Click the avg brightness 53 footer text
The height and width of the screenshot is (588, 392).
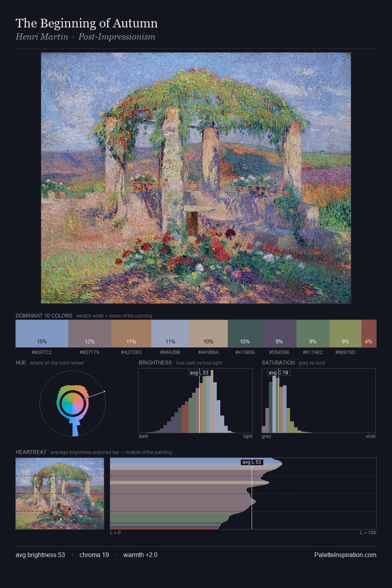click(x=40, y=555)
